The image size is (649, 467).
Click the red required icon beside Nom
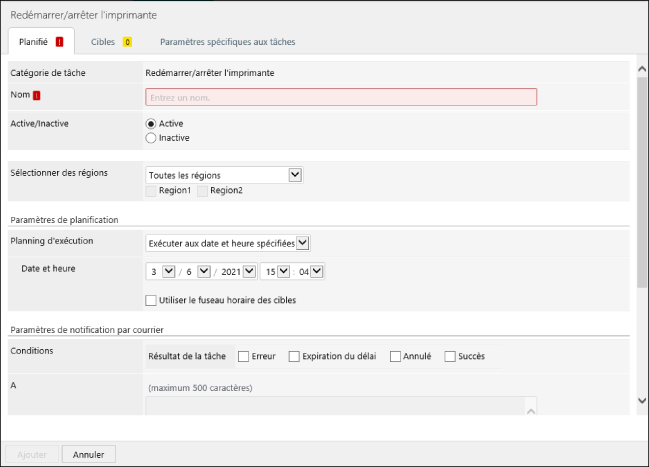tap(37, 96)
